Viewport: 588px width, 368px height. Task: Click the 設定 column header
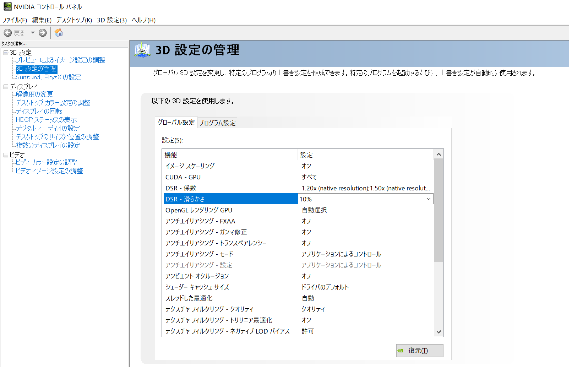click(366, 155)
